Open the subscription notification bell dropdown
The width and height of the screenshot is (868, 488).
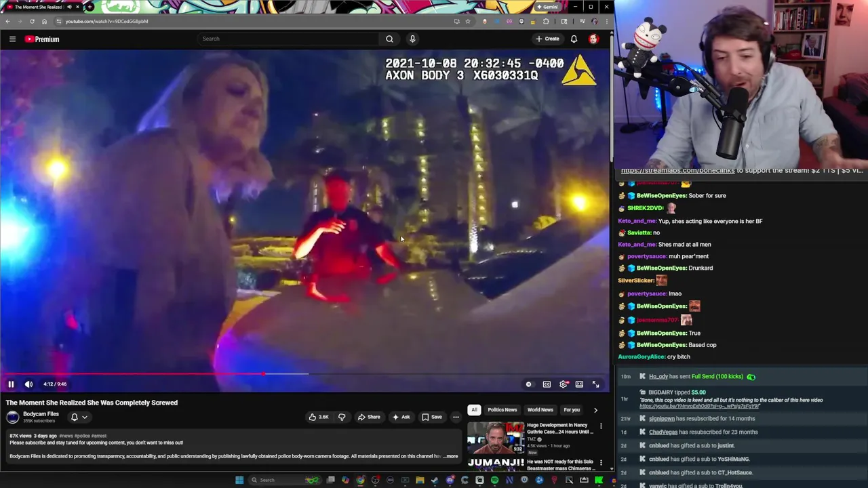pyautogui.click(x=79, y=417)
